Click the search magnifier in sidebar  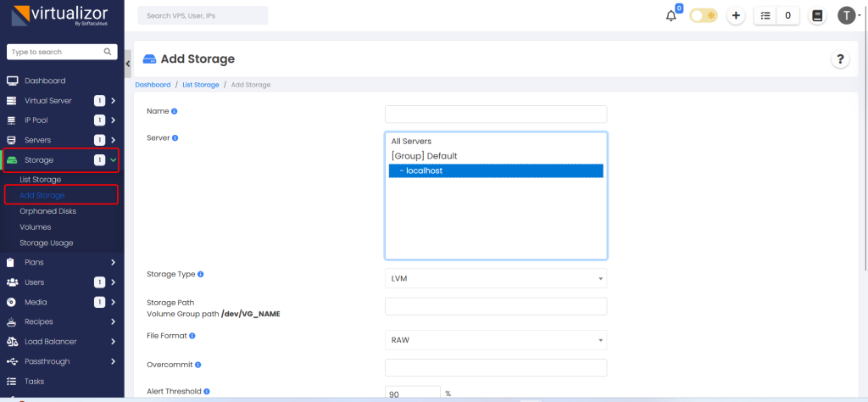click(108, 52)
